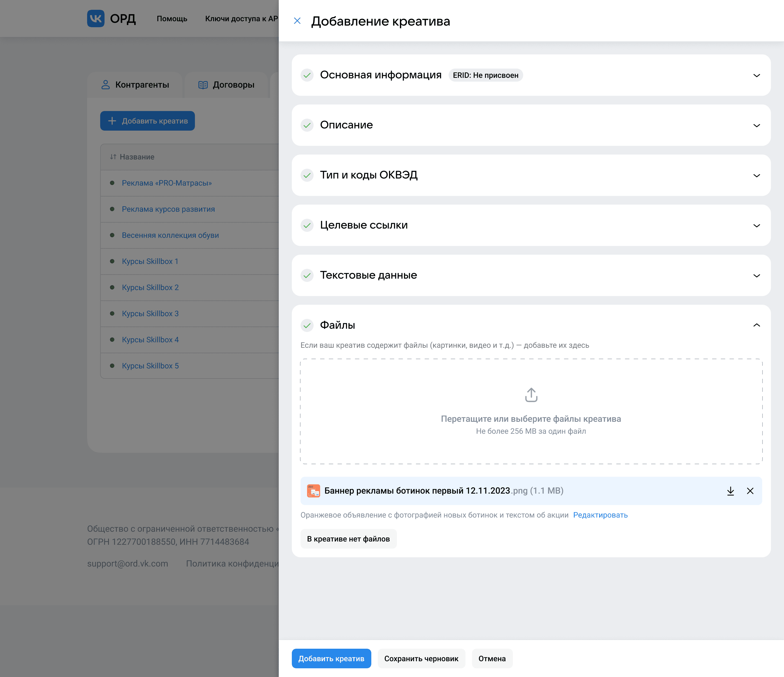The height and width of the screenshot is (677, 784).
Task: Click the checkmark next to Файлы
Action: pos(307,325)
